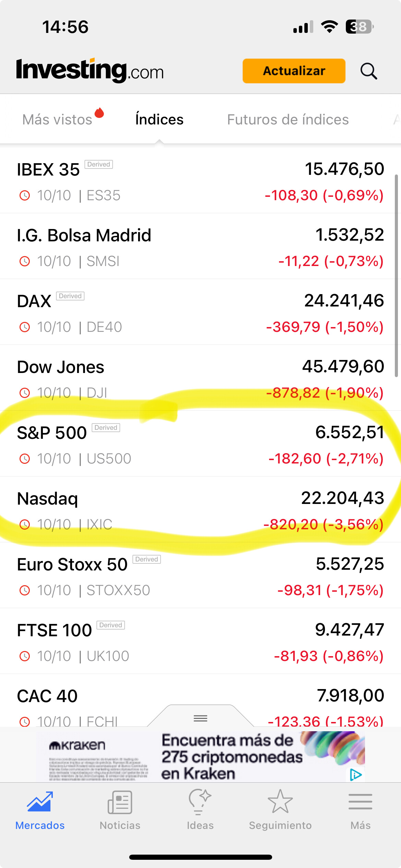Open the Dow Jones index row
This screenshot has height=868, width=401.
coord(200,378)
